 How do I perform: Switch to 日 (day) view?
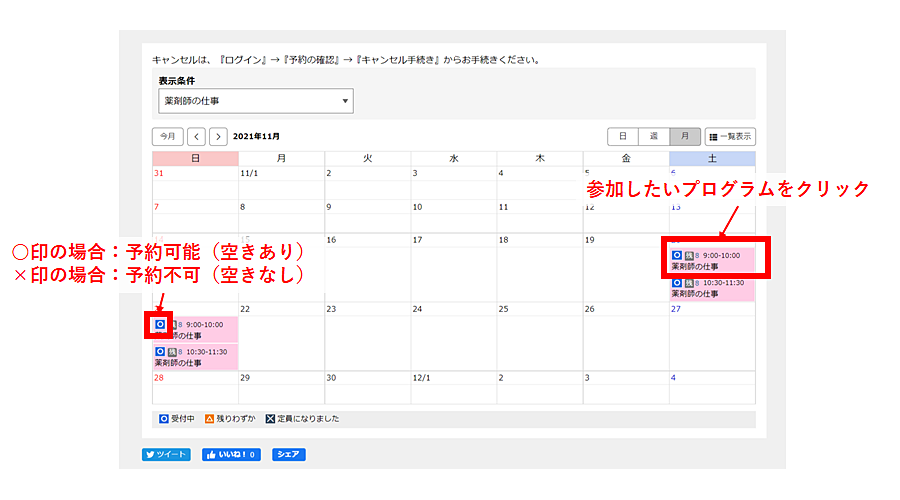point(622,136)
